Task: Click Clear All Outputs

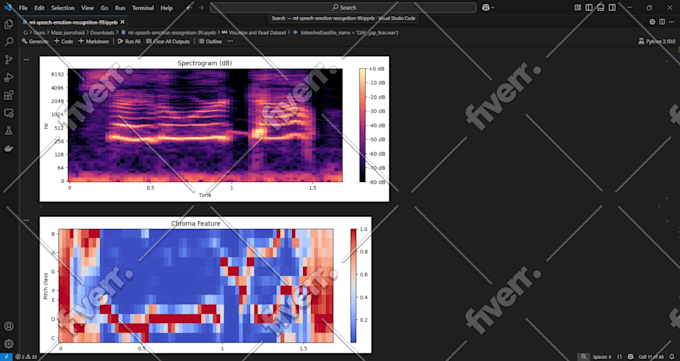Action: tap(167, 41)
